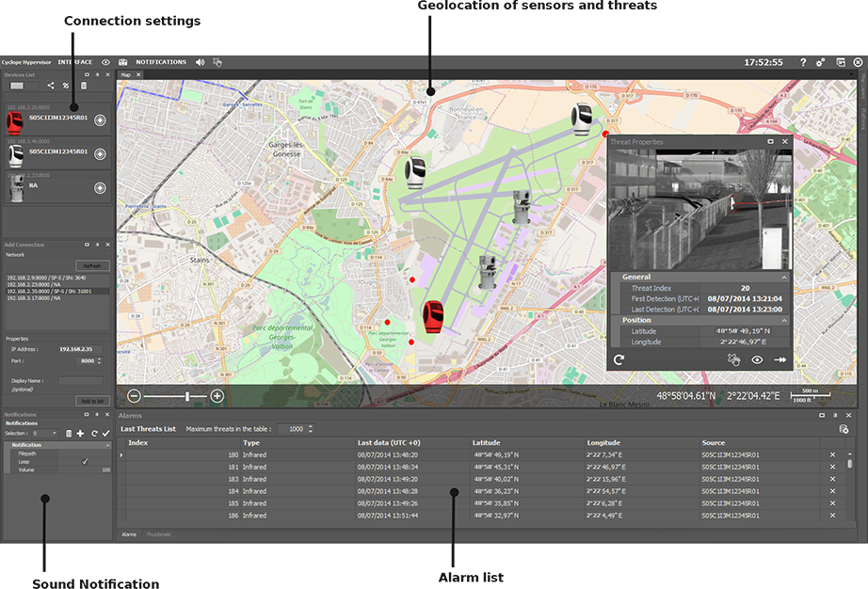Open help using the question mark icon

802,62
